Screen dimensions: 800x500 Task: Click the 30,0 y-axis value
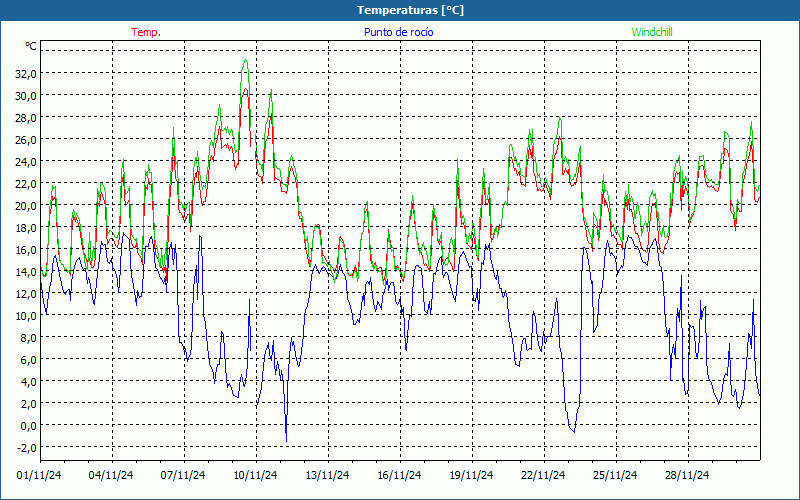[26, 96]
